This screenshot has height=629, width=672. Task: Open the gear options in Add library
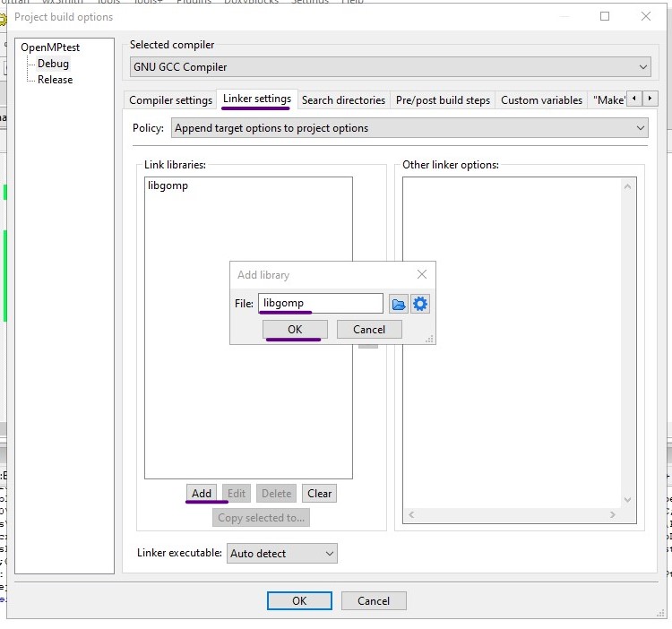coord(420,304)
